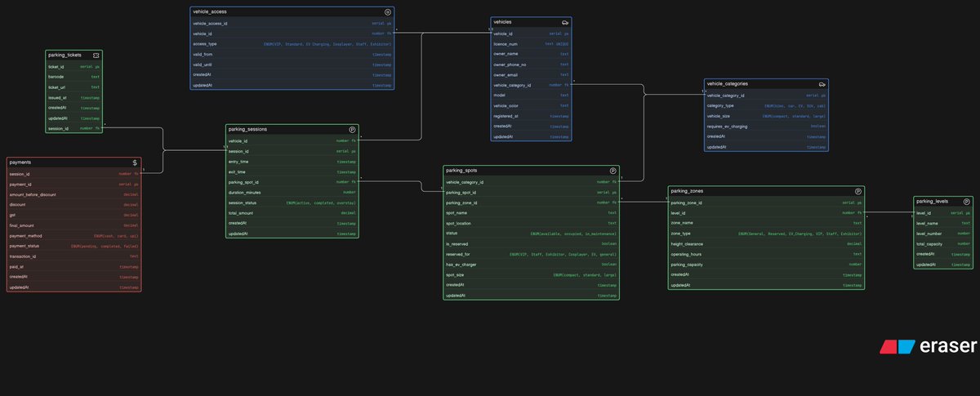The height and width of the screenshot is (396, 980).
Task: Click the total_amount field in parking_sessions
Action: tap(292, 213)
